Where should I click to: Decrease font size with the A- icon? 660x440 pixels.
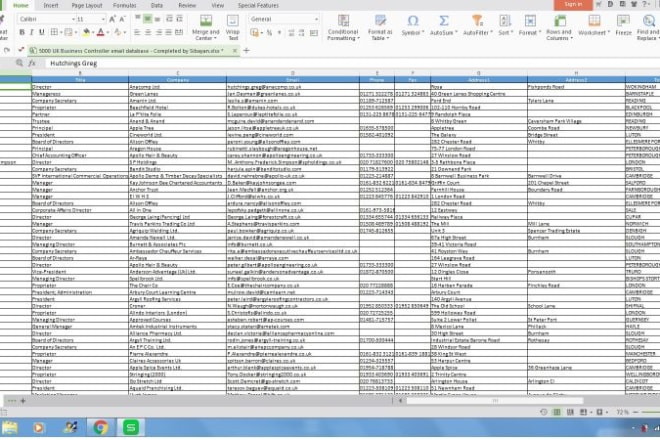122,19
